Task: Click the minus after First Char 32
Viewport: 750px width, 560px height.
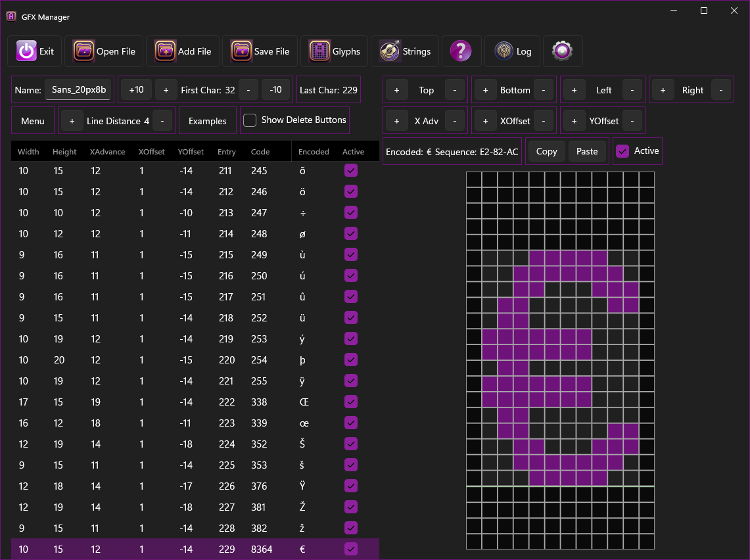Action: (248, 89)
